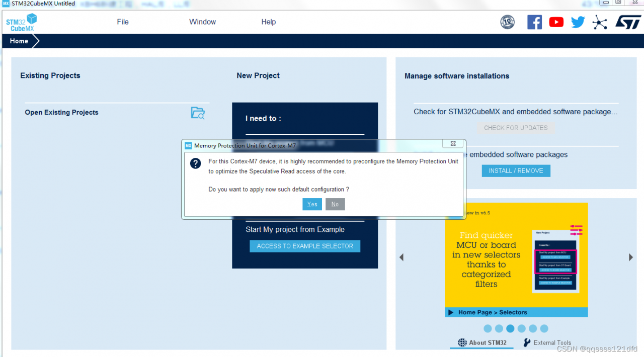
Task: Click Open Existing Projects label
Action: coord(61,112)
